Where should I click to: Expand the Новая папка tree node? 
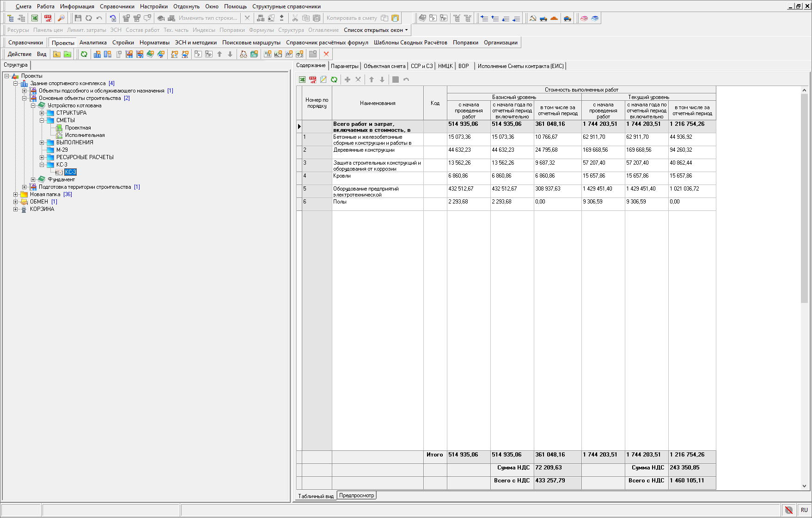[16, 194]
